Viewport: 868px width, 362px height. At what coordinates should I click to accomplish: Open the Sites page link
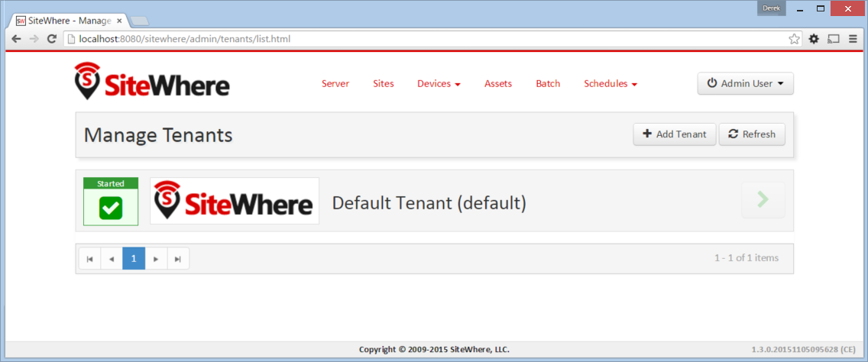coord(383,83)
